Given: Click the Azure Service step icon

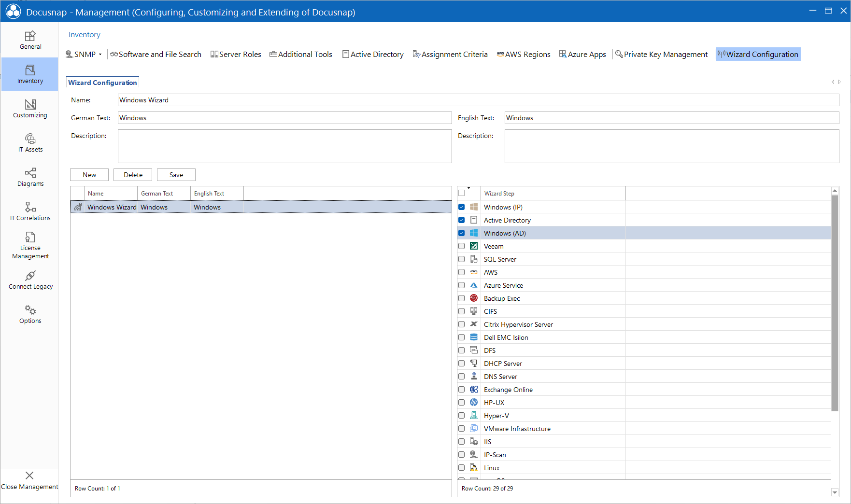Looking at the screenshot, I should 474,285.
